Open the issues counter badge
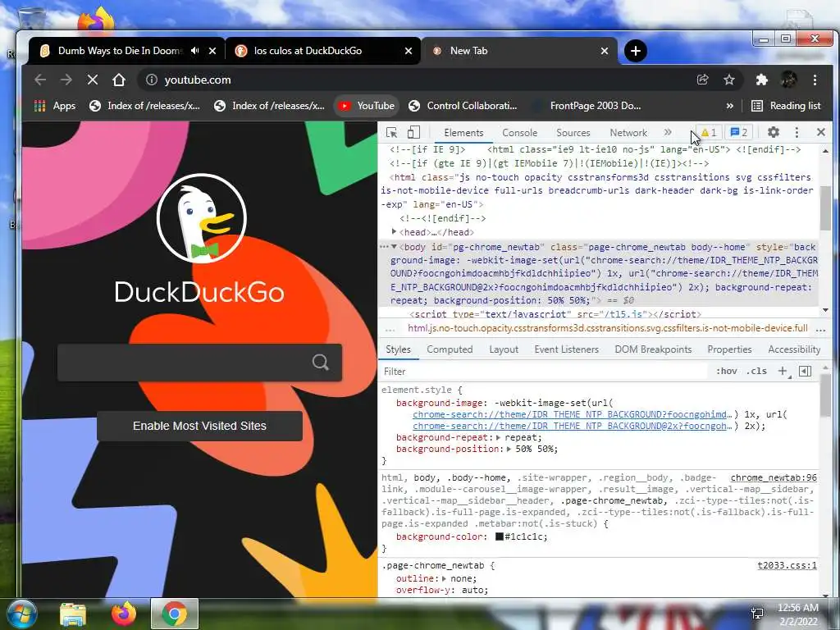 coord(739,132)
